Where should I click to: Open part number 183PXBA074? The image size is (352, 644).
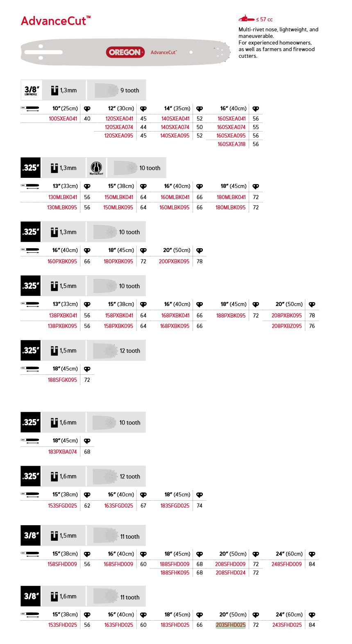point(63,452)
